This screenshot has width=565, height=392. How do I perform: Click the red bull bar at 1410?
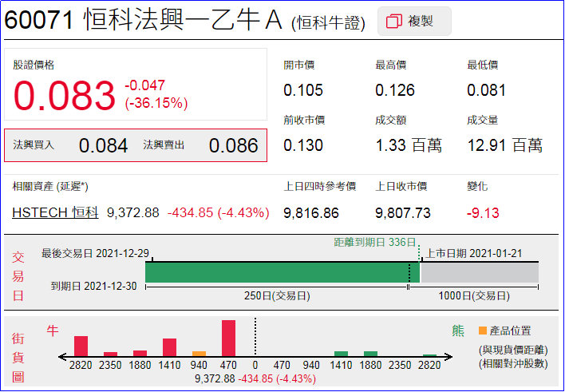pos(169,347)
